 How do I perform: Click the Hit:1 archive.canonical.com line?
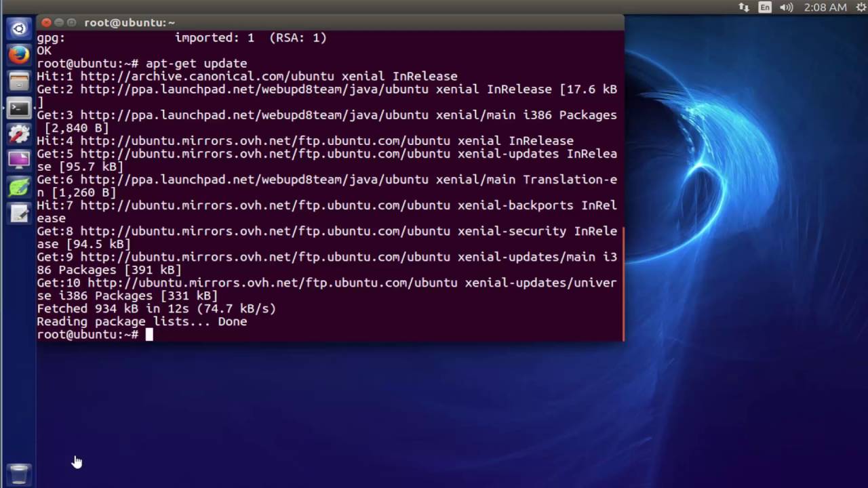[247, 77]
